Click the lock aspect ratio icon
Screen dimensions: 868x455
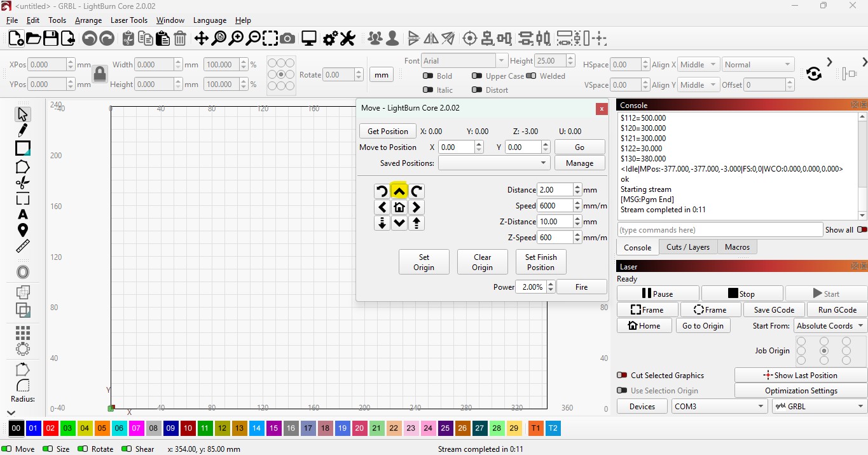100,74
